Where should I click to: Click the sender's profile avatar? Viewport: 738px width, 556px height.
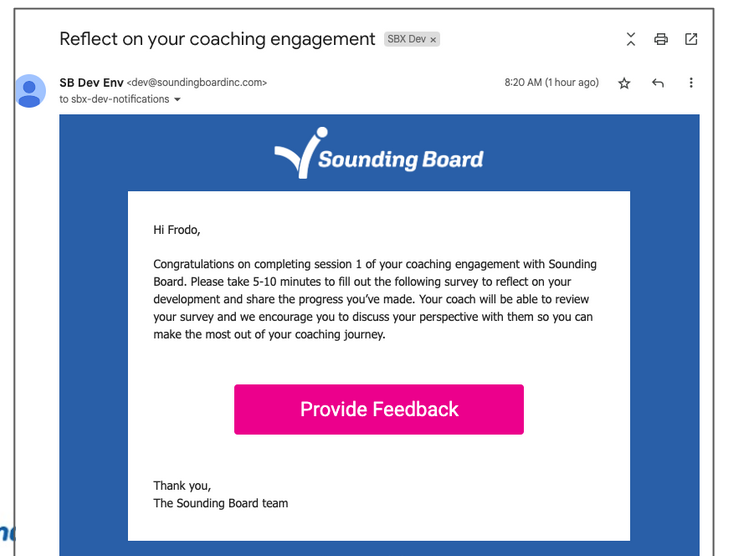pyautogui.click(x=31, y=90)
